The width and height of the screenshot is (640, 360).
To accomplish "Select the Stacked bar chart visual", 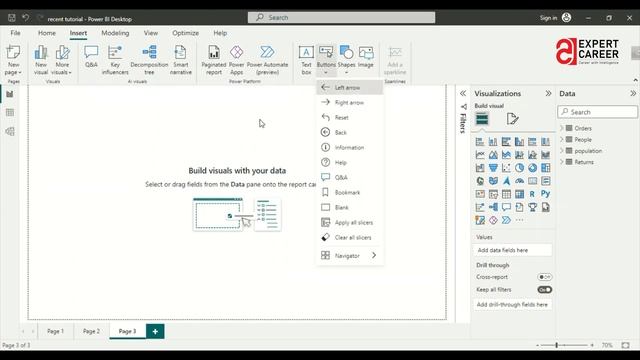I will [x=480, y=142].
